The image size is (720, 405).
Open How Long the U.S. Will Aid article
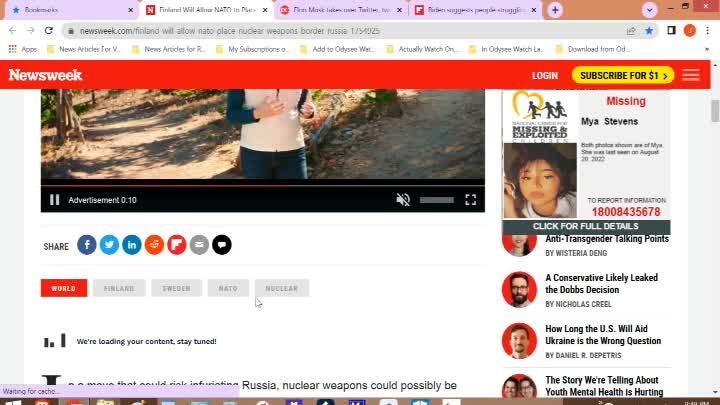pos(603,335)
